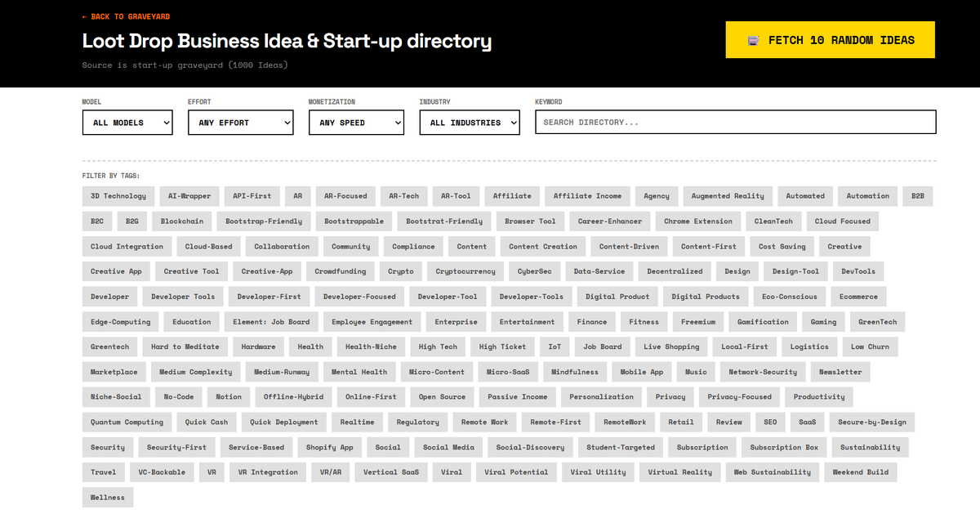Click the Ecommerce tag

[x=858, y=297]
